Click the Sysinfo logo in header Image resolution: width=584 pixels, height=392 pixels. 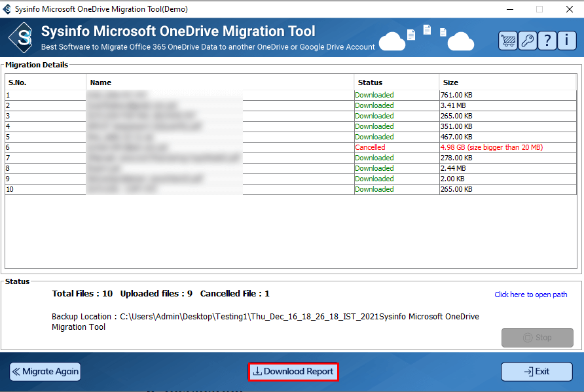click(24, 38)
